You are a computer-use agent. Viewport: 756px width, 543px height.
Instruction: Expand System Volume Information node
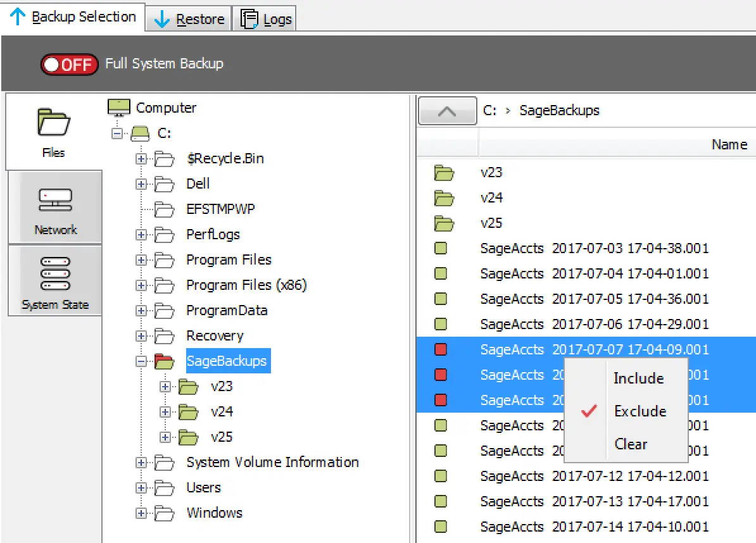click(x=141, y=463)
